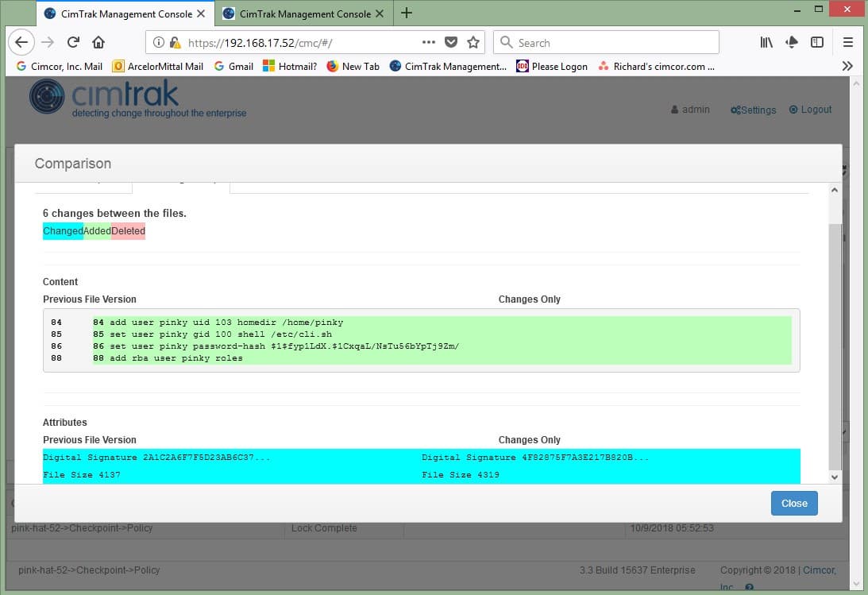Click the Home button in the toolbar

click(98, 42)
